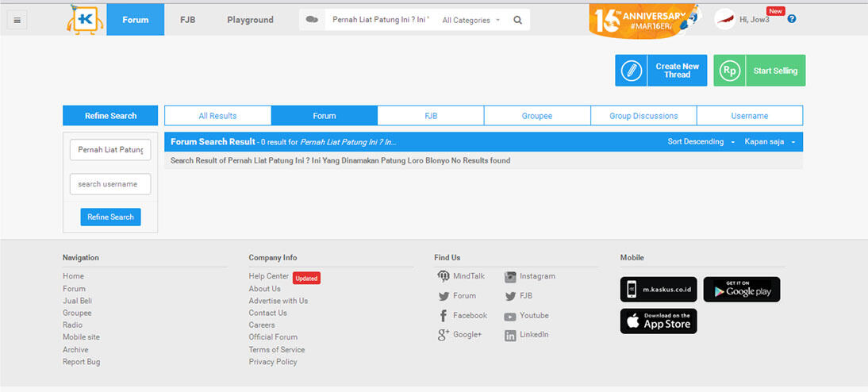Click the Rp icon on Start Selling
This screenshot has width=868, height=392.
click(x=730, y=71)
